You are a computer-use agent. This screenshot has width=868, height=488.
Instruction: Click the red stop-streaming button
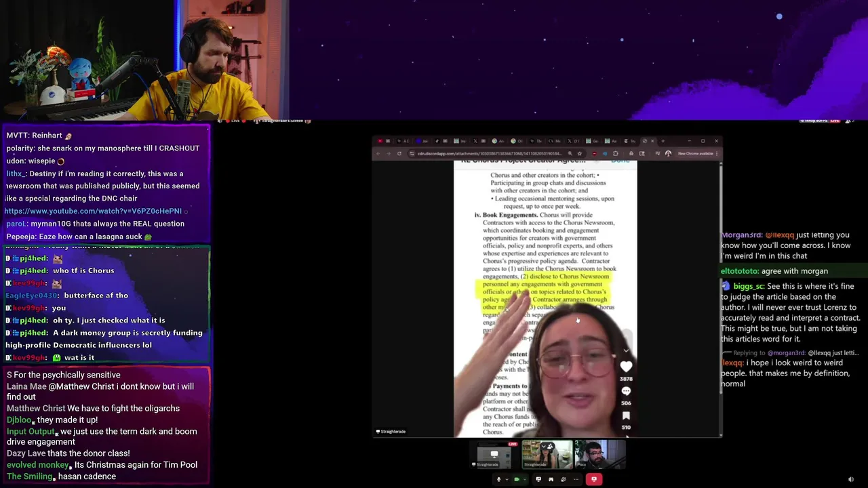594,479
